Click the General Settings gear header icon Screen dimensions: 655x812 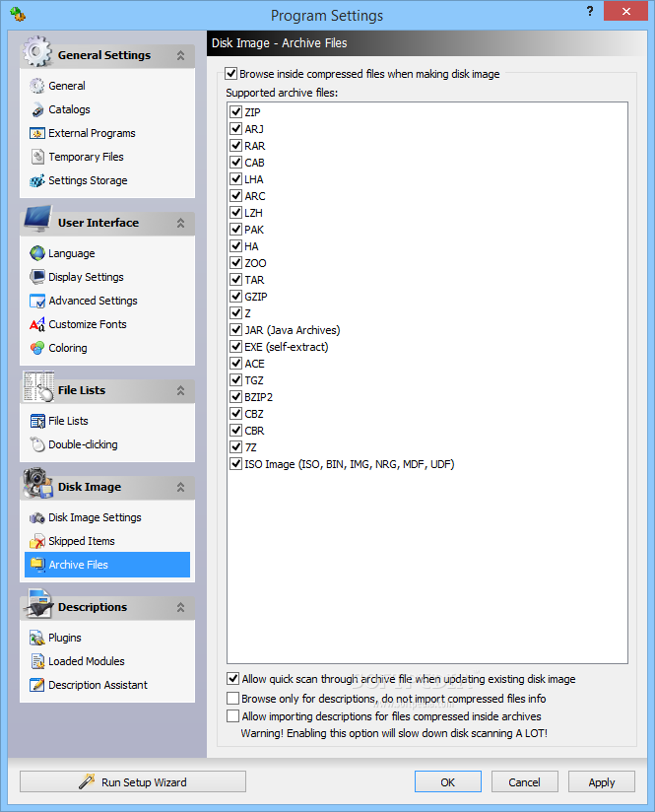pos(37,52)
